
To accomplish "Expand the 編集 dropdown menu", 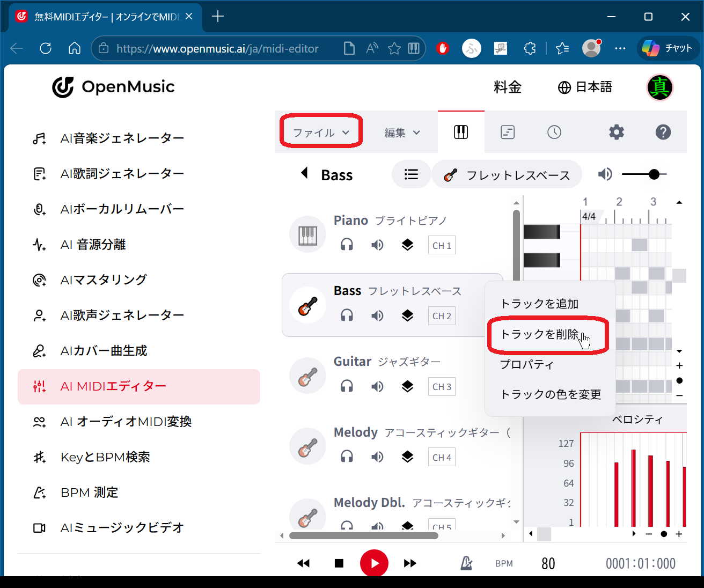I will [402, 133].
